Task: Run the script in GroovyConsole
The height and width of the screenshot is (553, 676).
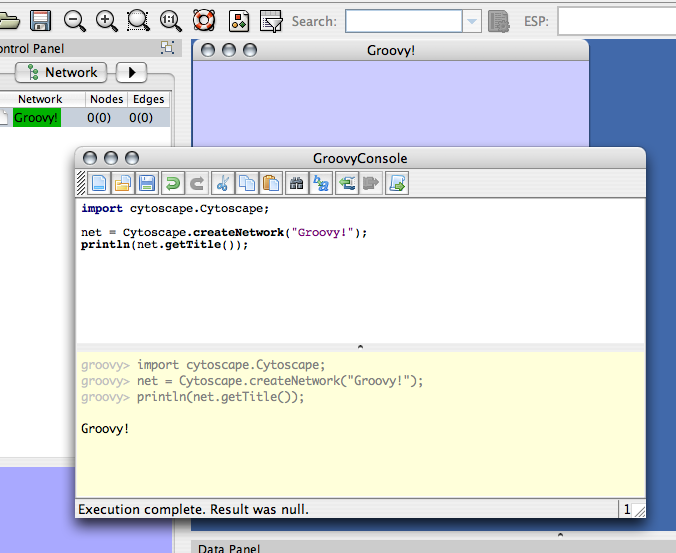Action: pos(397,183)
